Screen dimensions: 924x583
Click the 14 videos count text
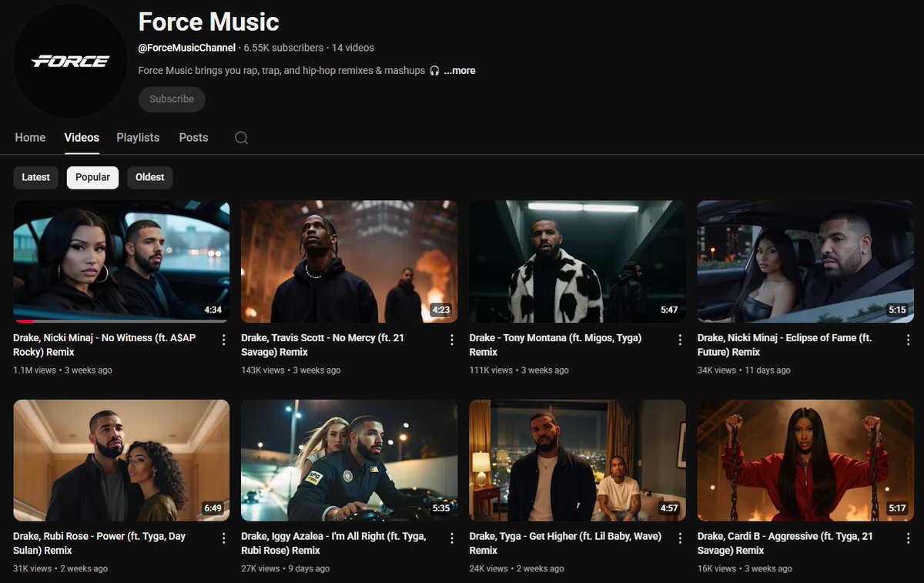[353, 48]
